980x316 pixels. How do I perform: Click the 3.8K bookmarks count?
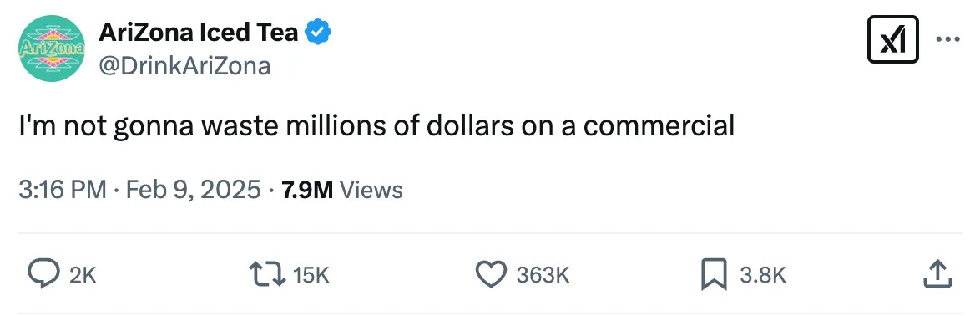[x=762, y=275]
